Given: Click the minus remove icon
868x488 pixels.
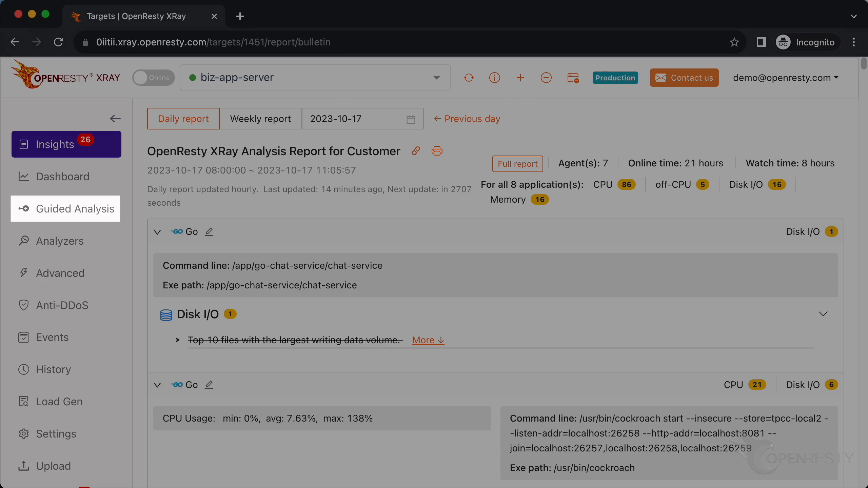Looking at the screenshot, I should point(546,78).
